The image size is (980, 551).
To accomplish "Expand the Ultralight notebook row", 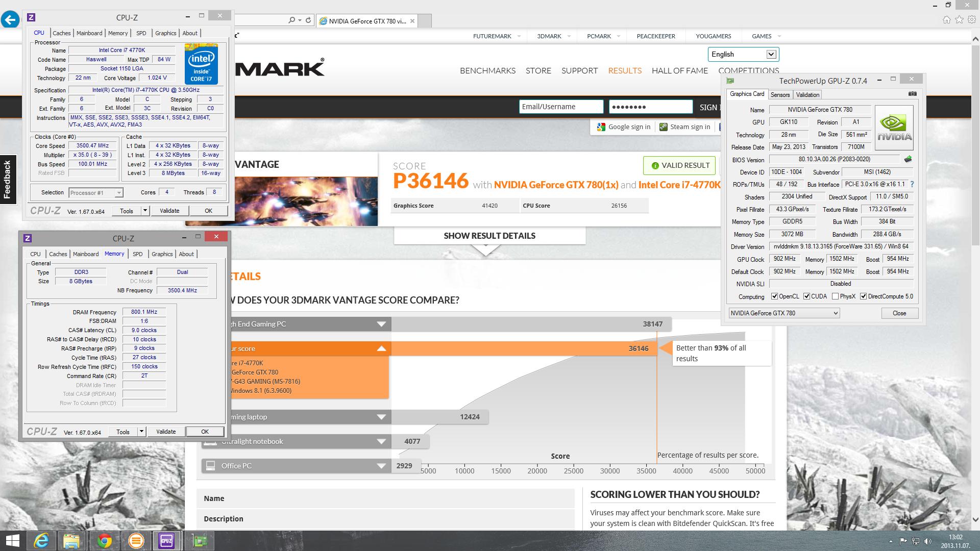I will click(381, 441).
